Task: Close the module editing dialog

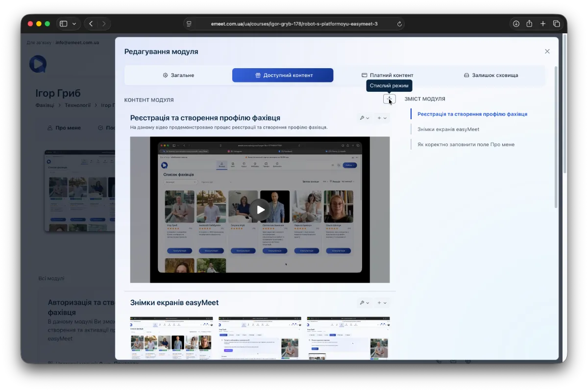Action: pyautogui.click(x=547, y=52)
